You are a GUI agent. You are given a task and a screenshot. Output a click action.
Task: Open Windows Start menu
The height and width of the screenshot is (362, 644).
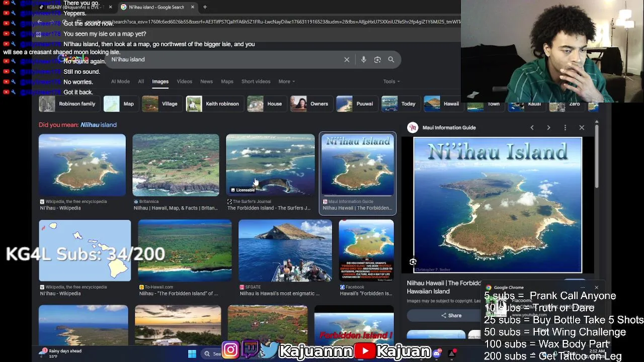[x=192, y=354]
